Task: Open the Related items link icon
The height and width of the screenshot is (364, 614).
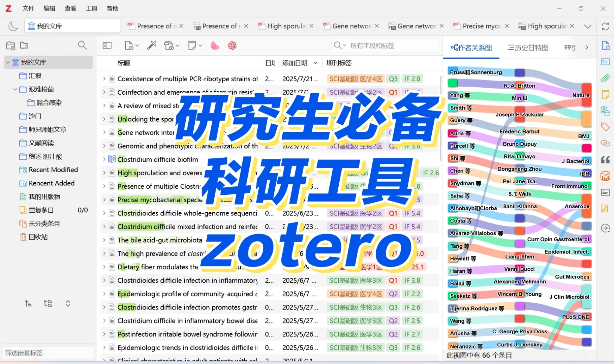Action: [606, 143]
